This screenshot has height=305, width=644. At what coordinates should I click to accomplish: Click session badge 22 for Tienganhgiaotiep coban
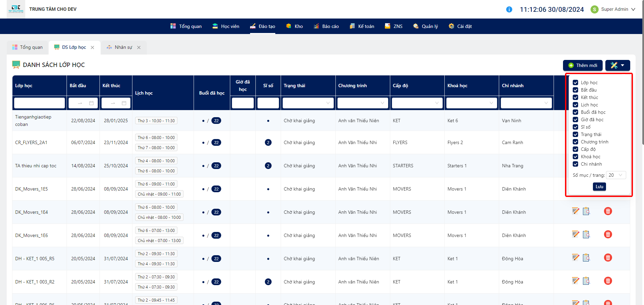pos(216,121)
